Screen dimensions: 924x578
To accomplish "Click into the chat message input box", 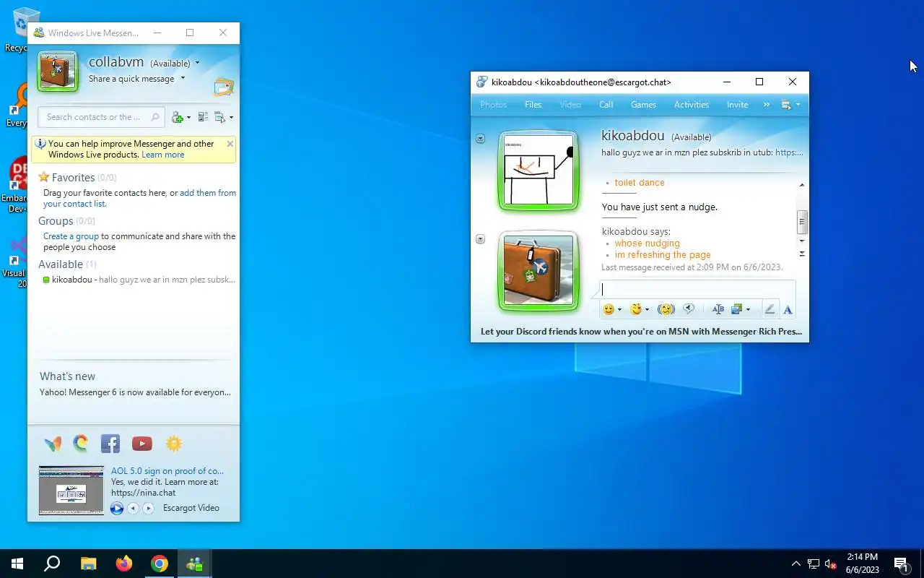I will 697,290.
